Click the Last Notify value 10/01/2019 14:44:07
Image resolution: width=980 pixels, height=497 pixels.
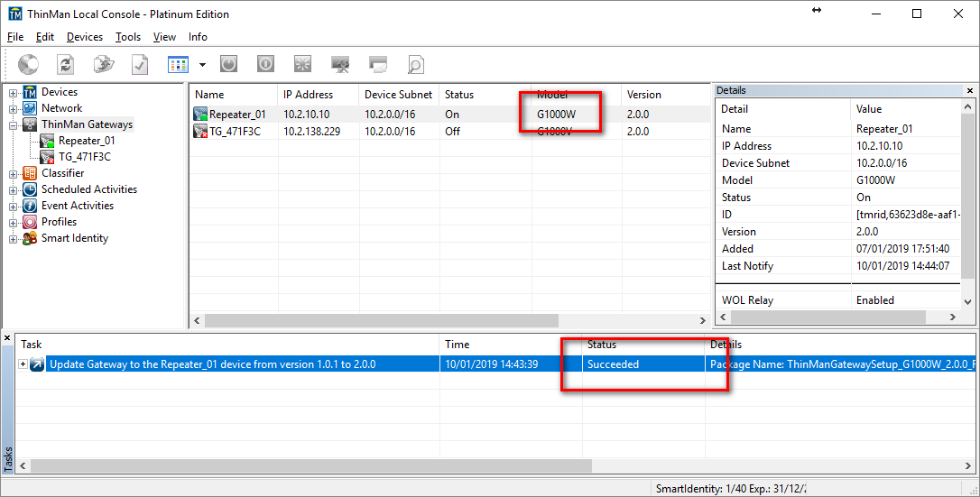tap(902, 265)
